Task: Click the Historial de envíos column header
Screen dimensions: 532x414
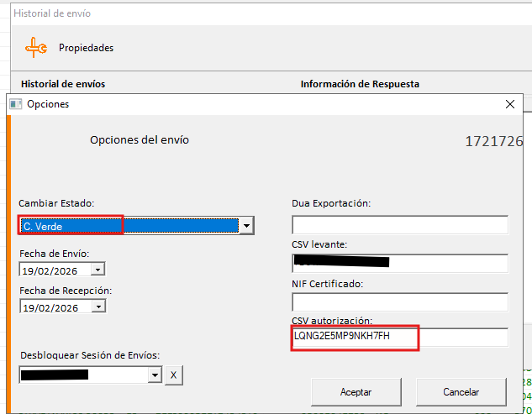Action: [x=63, y=84]
